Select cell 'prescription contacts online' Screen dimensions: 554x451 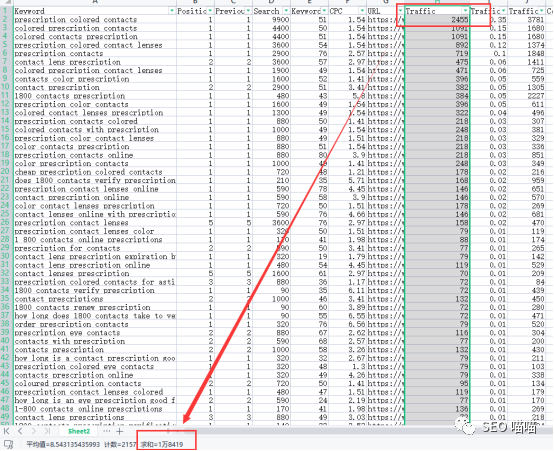(x=95, y=155)
